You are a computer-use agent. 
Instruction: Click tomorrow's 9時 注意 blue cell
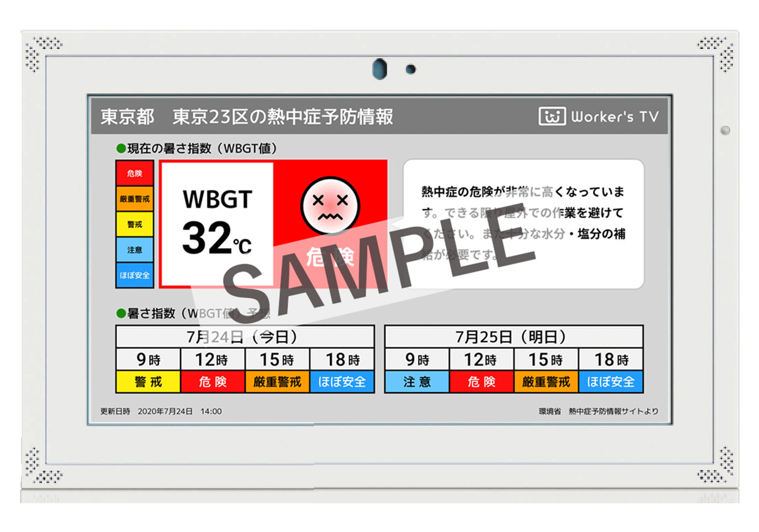416,382
